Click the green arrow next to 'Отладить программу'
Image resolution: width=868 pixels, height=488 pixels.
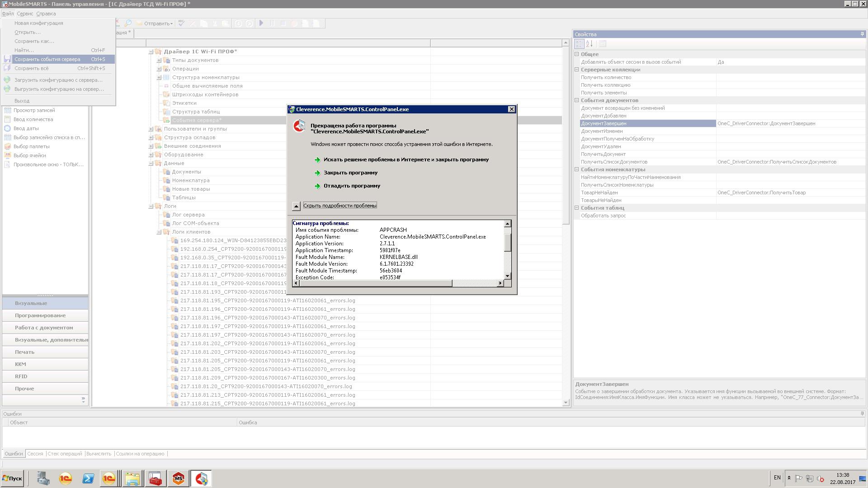click(317, 186)
